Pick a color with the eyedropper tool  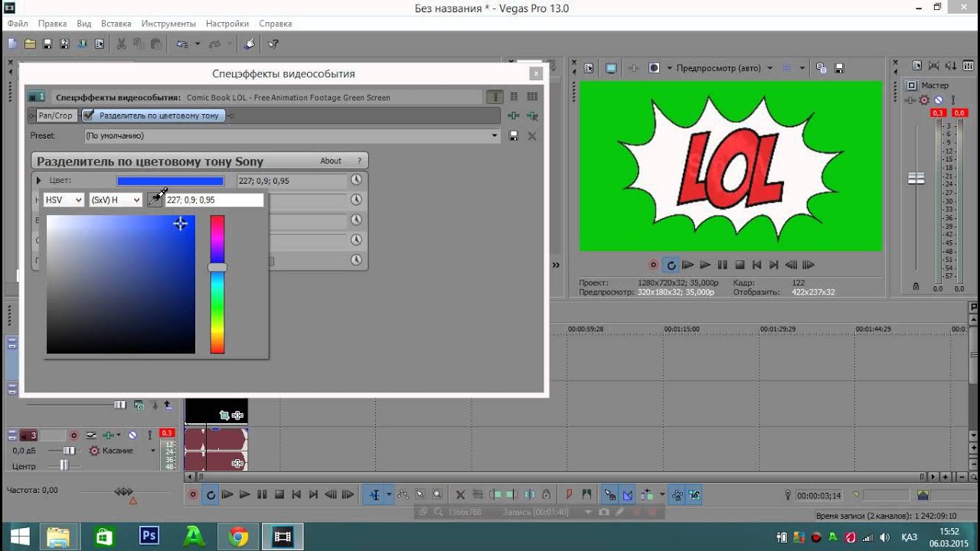(x=156, y=199)
